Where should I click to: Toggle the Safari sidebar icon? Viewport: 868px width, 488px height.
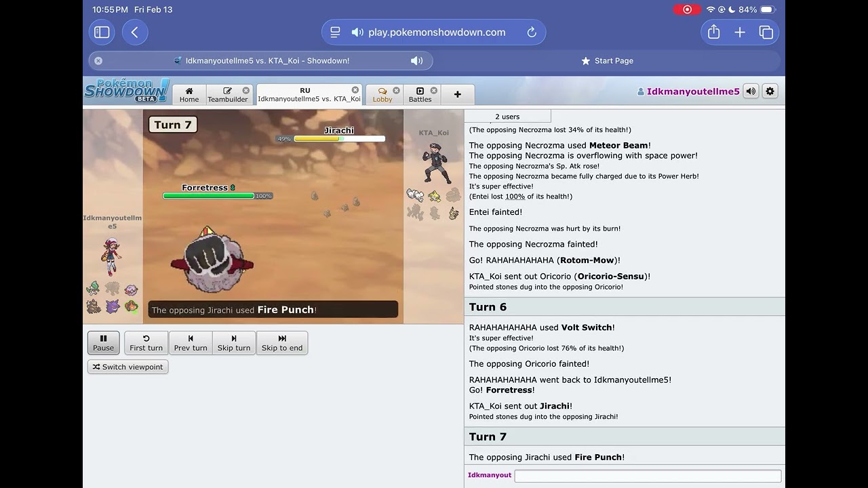click(x=102, y=32)
